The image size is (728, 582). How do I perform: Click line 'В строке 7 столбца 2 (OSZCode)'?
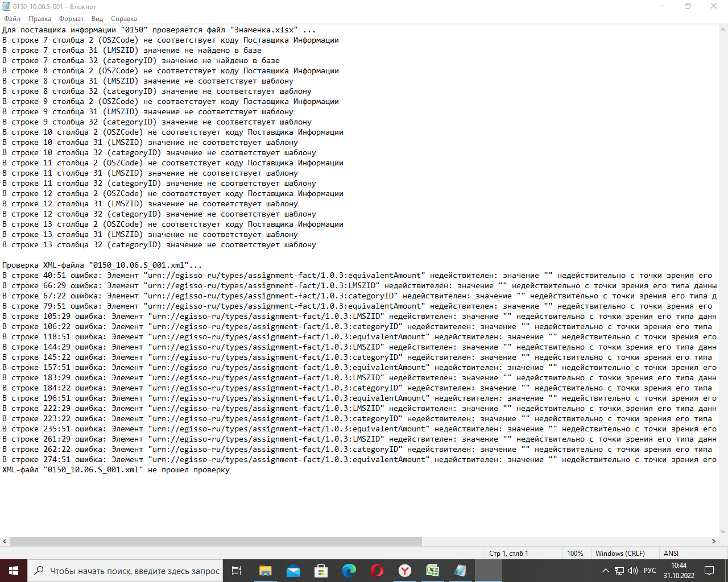pos(171,40)
